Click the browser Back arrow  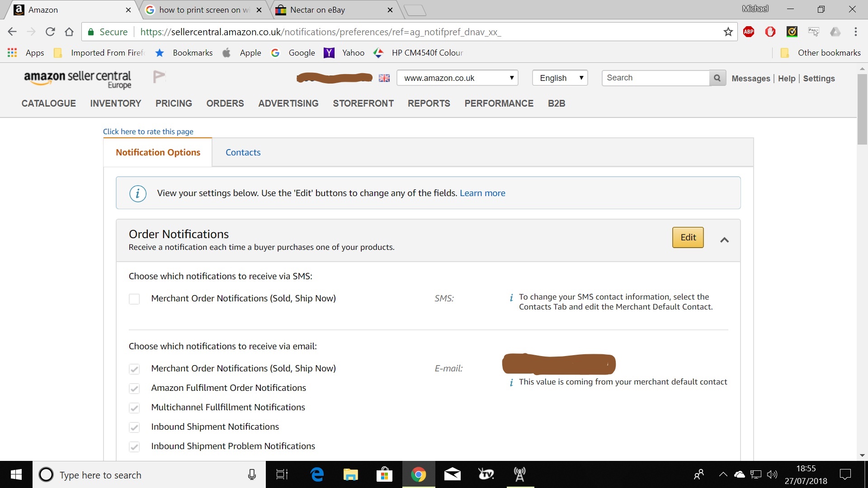click(12, 32)
